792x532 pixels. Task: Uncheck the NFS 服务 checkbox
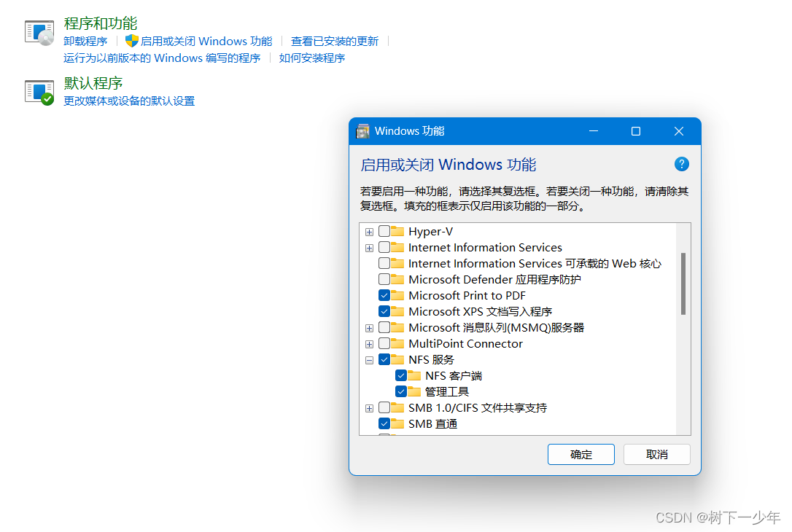[384, 359]
